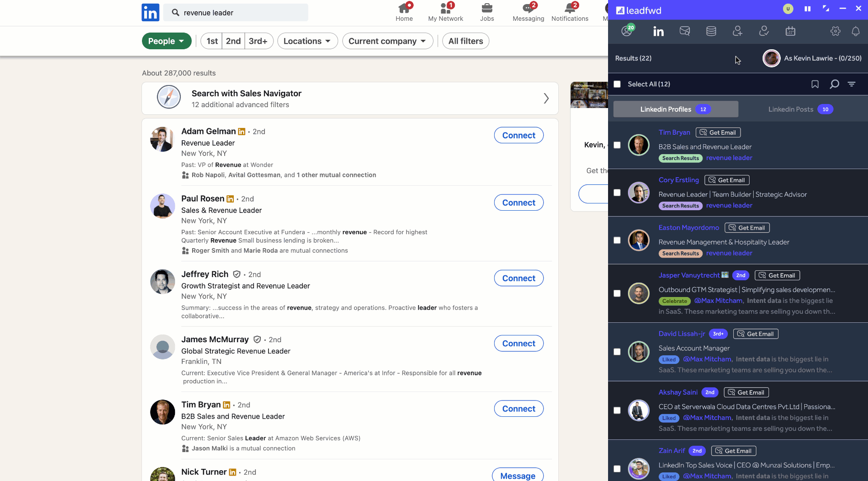
Task: Click the Celebrate tag on Jasper's row
Action: point(675,301)
